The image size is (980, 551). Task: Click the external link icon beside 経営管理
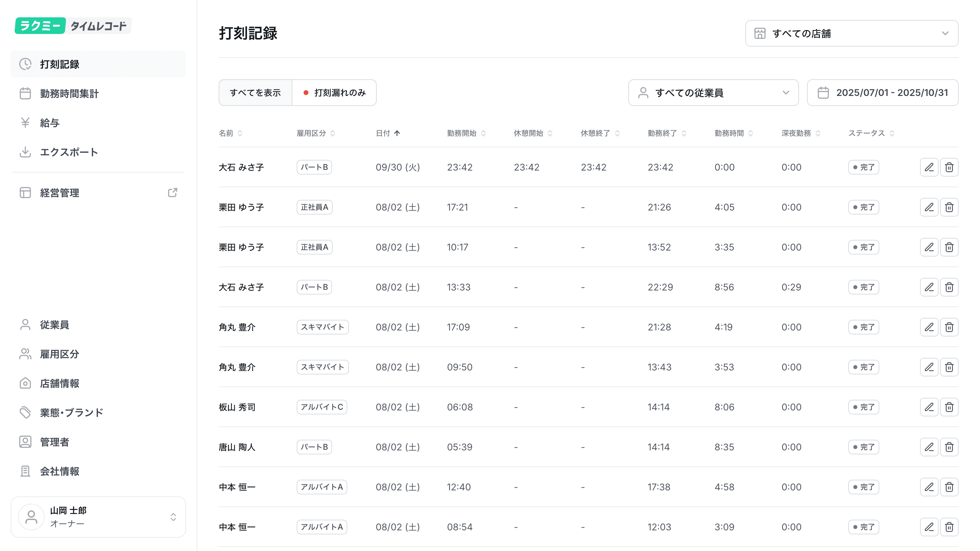point(172,193)
